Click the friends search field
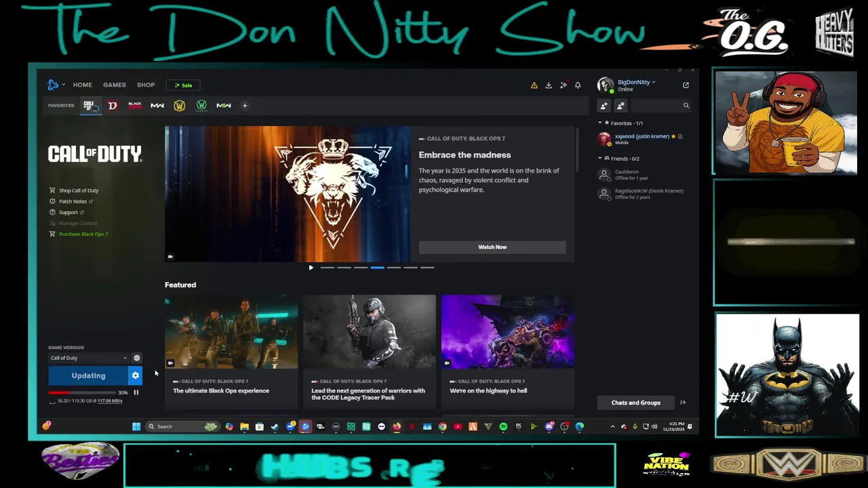Screen dimensions: 868x488 click(660, 106)
